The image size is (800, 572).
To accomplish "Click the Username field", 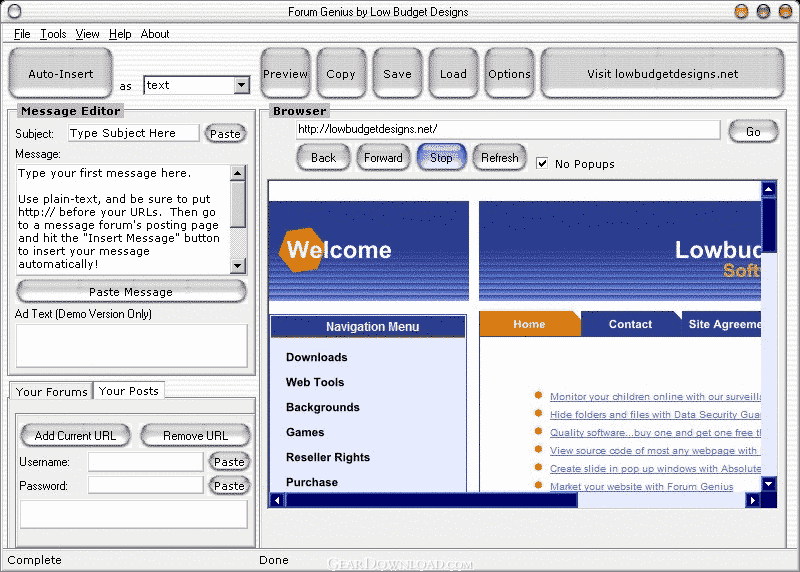I will [x=145, y=462].
